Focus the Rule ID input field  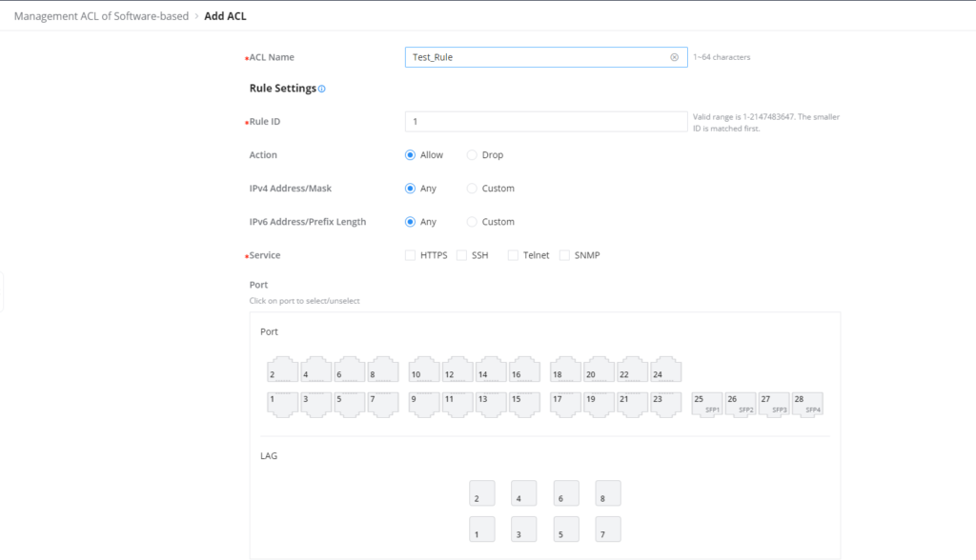tap(546, 121)
